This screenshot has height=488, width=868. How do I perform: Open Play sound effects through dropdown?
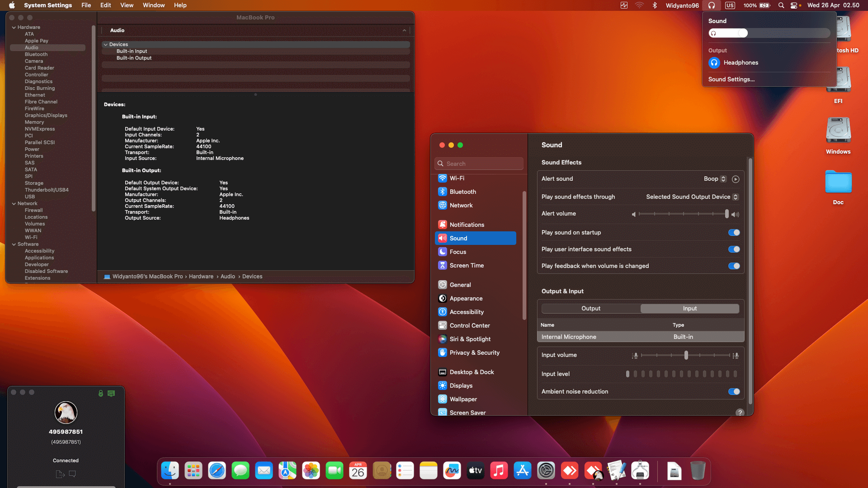(x=692, y=197)
